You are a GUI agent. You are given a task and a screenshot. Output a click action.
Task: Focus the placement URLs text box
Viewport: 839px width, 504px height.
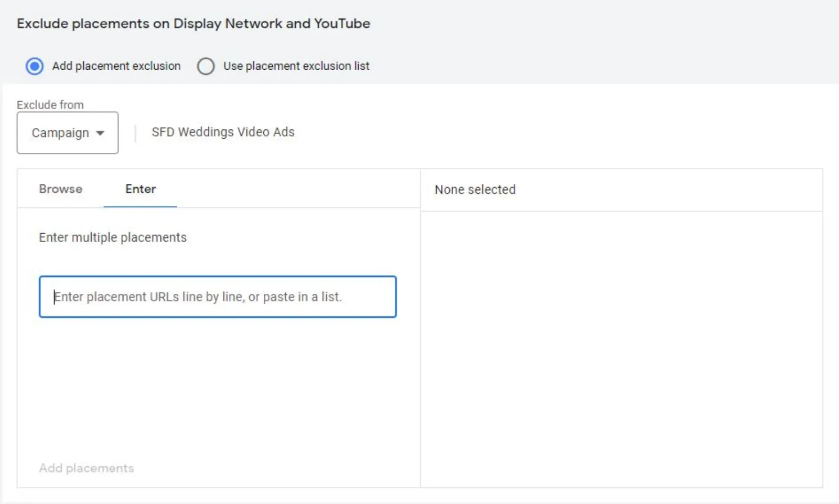(x=218, y=297)
